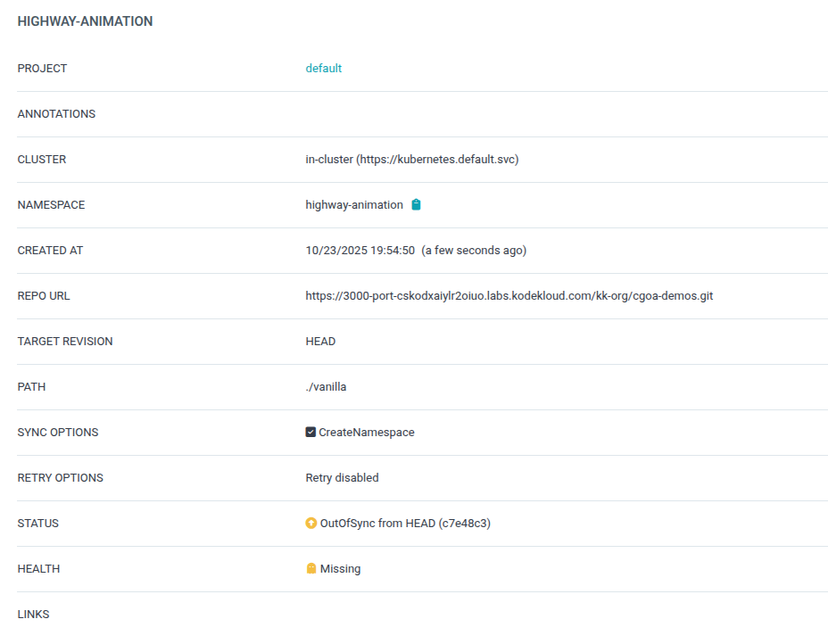Select the in-cluster cluster value

411,160
